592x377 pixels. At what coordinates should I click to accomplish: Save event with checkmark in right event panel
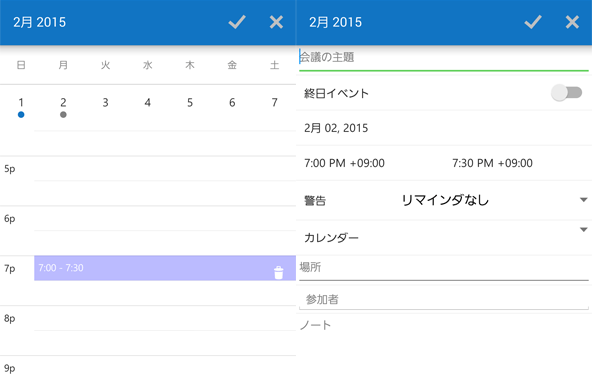tap(533, 22)
